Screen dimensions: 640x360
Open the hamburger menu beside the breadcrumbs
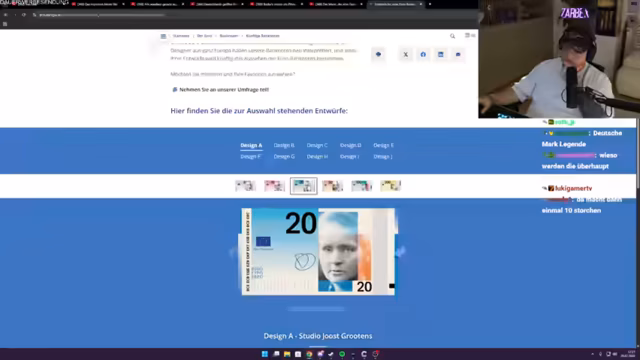pos(163,36)
